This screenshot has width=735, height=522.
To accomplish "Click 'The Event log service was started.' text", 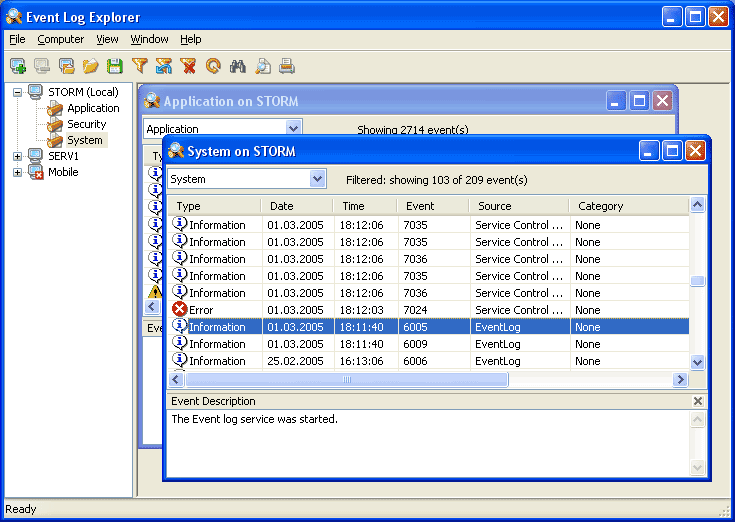I will tap(255, 419).
